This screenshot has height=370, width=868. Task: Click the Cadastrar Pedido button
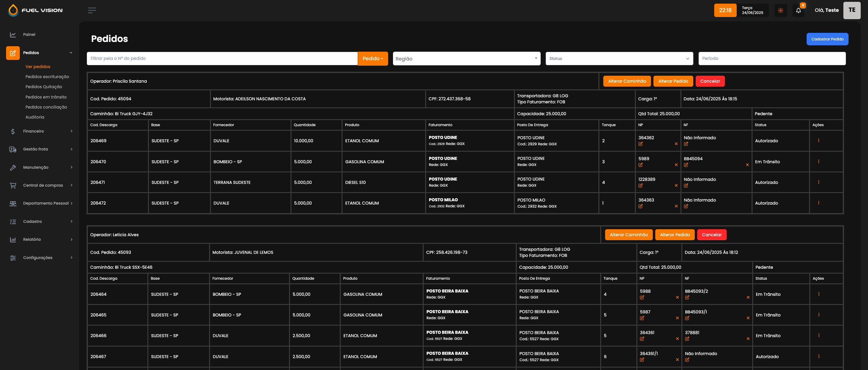pos(827,39)
